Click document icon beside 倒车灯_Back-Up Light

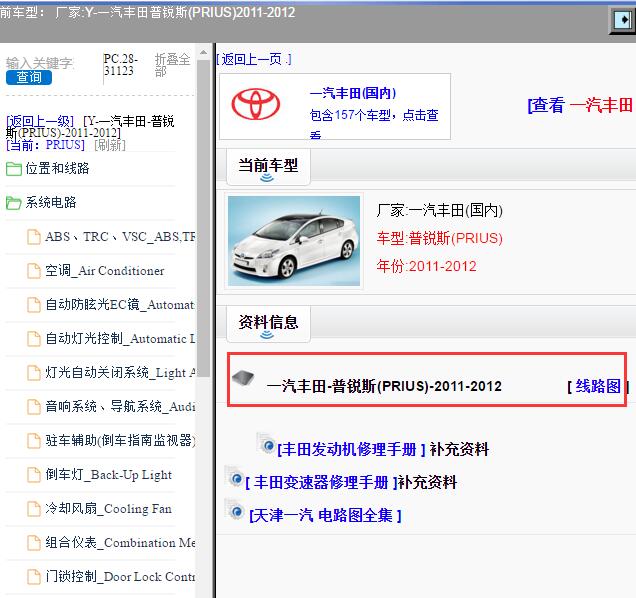click(34, 475)
